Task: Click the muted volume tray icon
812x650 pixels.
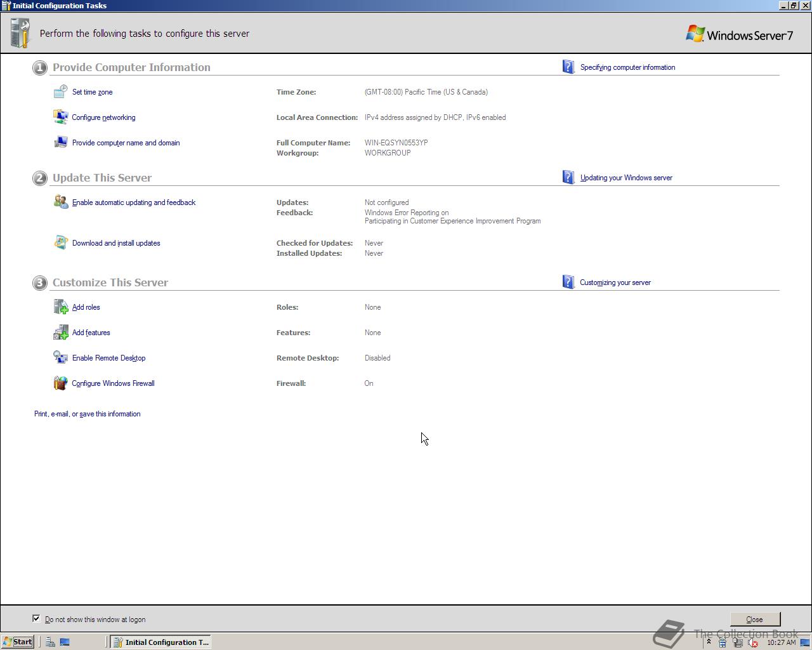Action: tap(753, 642)
